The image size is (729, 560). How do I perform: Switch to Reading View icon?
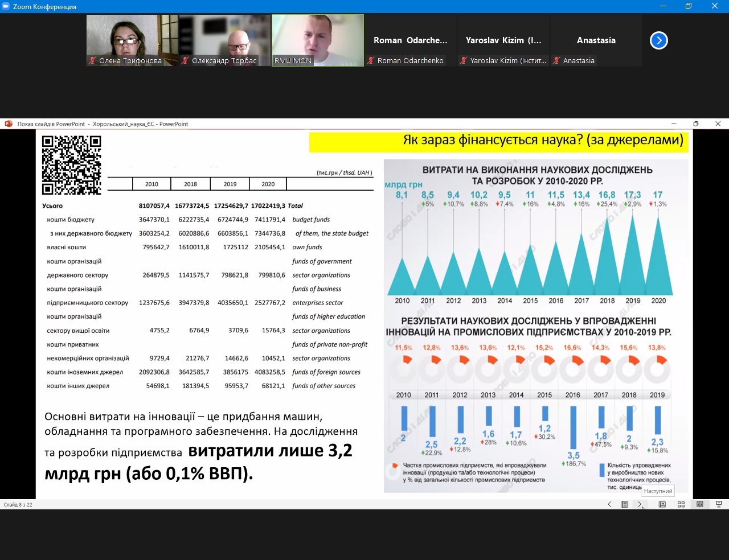pos(700,504)
